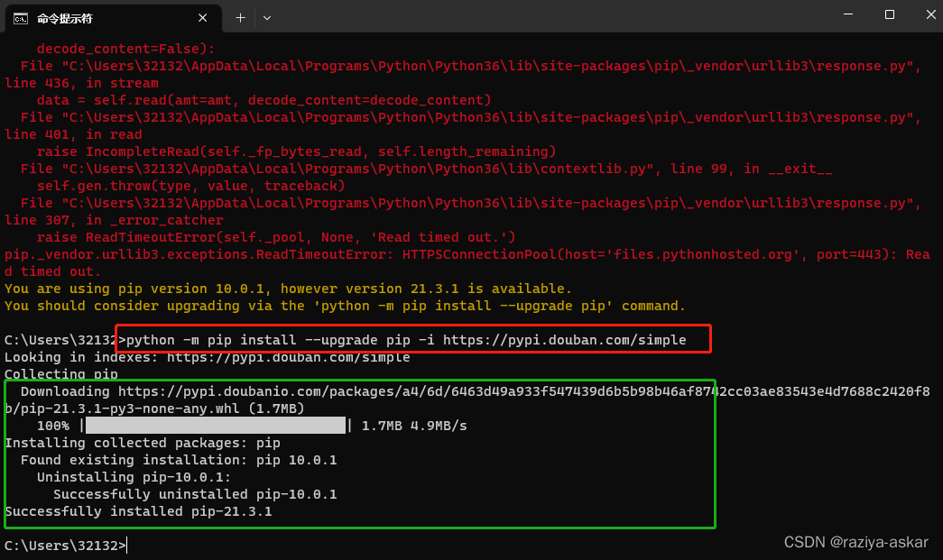The image size is (943, 560).
Task: Maximize the terminal window
Action: pos(890,14)
